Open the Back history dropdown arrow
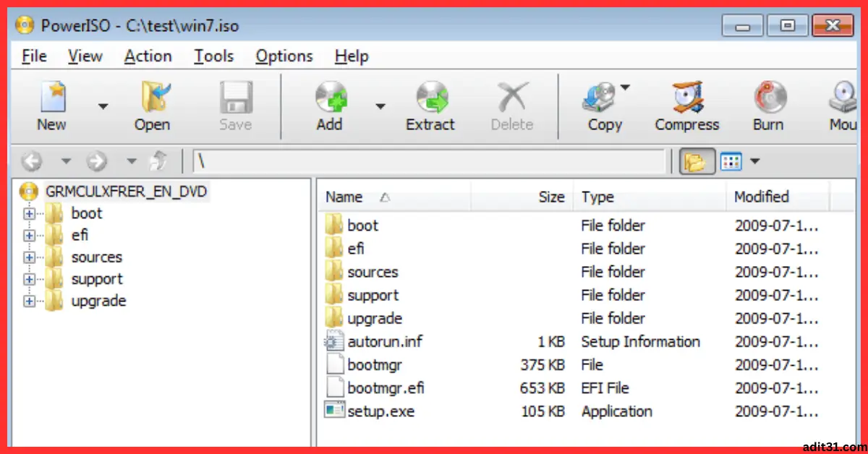Viewport: 868px width, 454px height. [x=65, y=161]
